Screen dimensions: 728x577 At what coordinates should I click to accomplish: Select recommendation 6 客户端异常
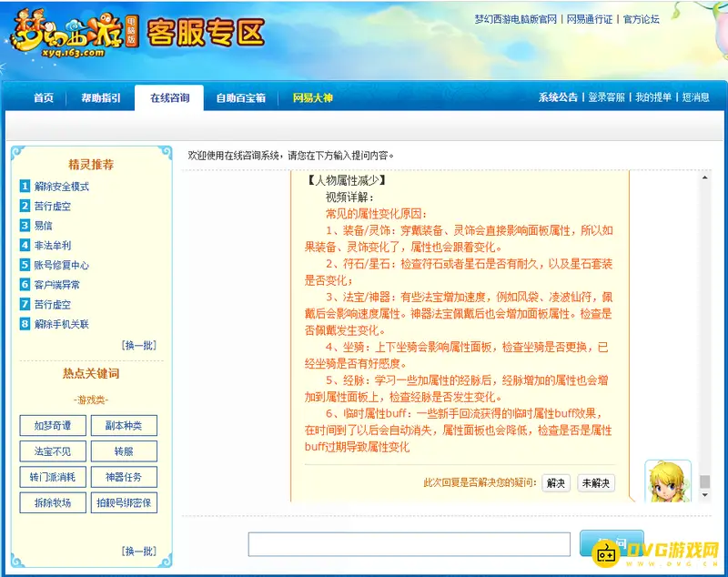[x=56, y=285]
